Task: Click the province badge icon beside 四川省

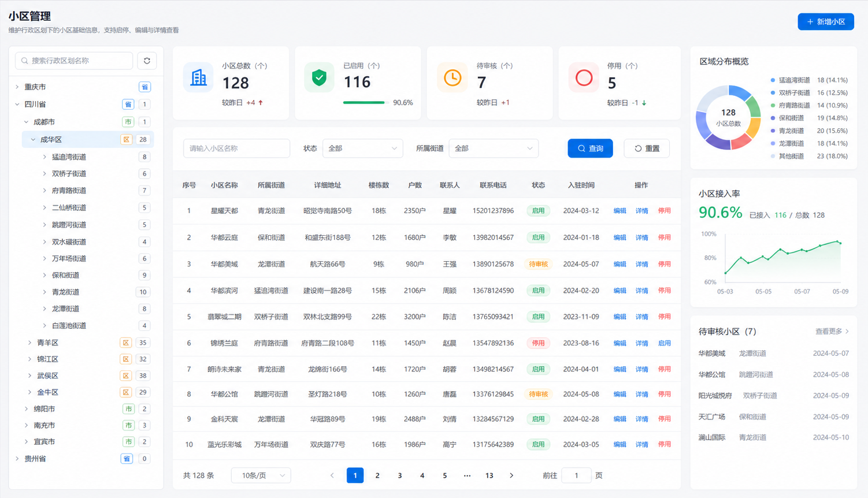Action: pyautogui.click(x=128, y=105)
